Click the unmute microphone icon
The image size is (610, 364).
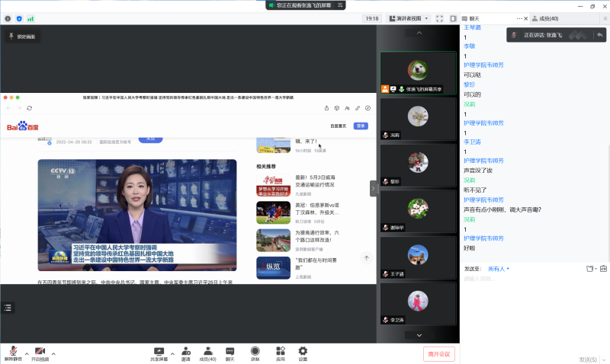[13, 351]
